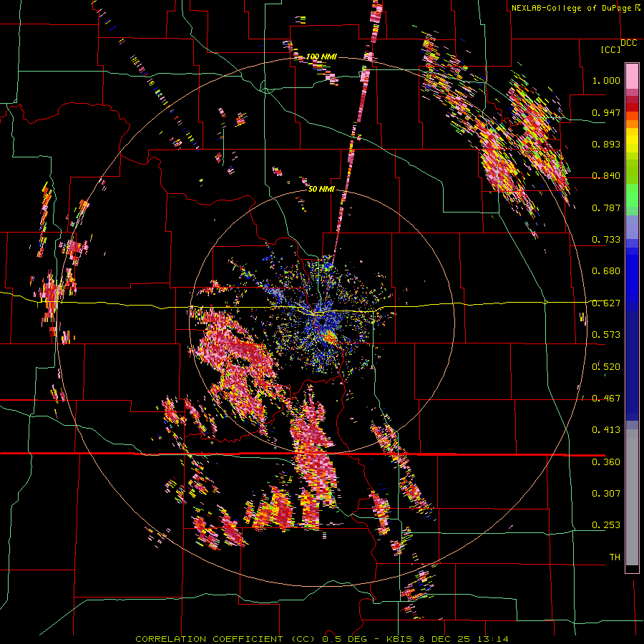Click the NEXLAB-College of DuPage credit text

572,8
